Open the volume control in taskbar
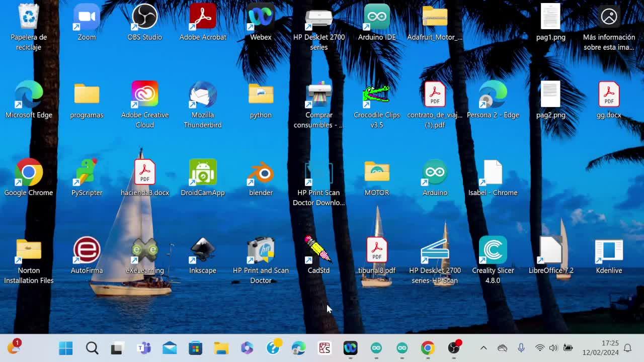This screenshot has width=644, height=362. 553,348
